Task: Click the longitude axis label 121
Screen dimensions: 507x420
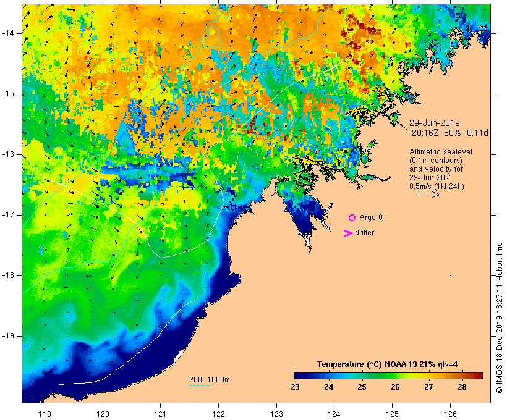Action: click(160, 414)
